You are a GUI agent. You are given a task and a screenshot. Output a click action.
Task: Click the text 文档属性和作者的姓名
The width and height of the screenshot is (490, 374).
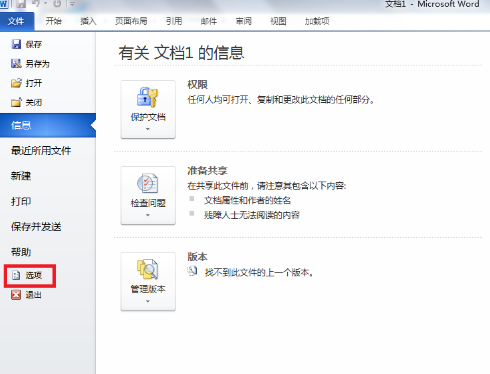coord(247,200)
